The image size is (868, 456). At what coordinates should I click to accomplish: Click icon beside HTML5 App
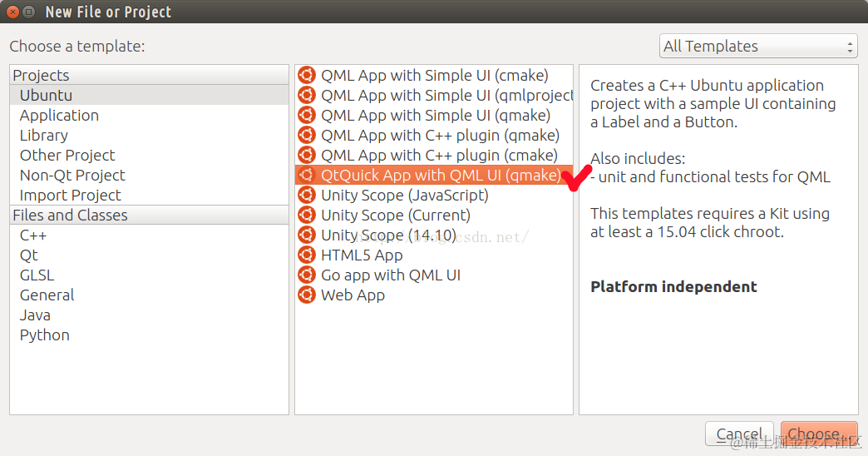(x=307, y=255)
